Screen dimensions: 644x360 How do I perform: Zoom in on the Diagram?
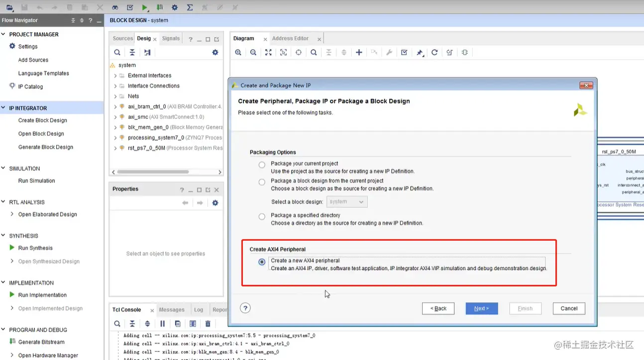click(x=238, y=52)
